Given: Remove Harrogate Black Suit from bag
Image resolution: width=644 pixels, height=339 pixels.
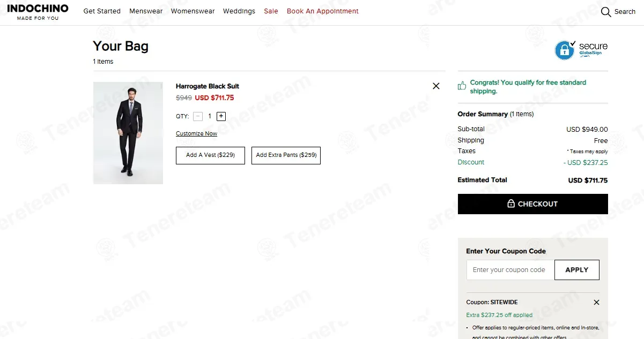Looking at the screenshot, I should coord(436,86).
